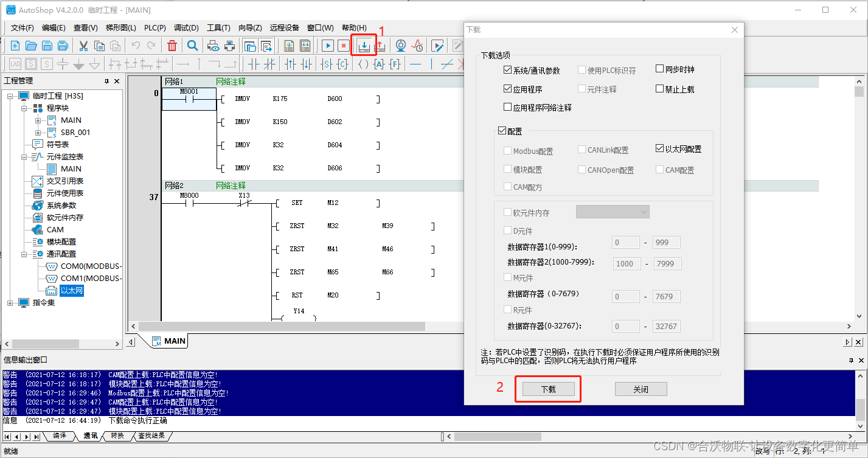
Task: Click the Stop PLC red square icon
Action: coord(344,46)
